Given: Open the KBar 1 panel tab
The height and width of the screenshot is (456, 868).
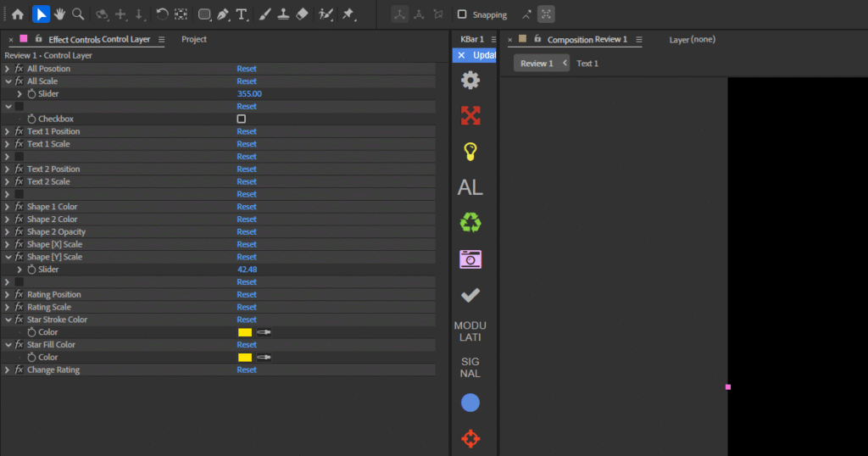Looking at the screenshot, I should (471, 39).
